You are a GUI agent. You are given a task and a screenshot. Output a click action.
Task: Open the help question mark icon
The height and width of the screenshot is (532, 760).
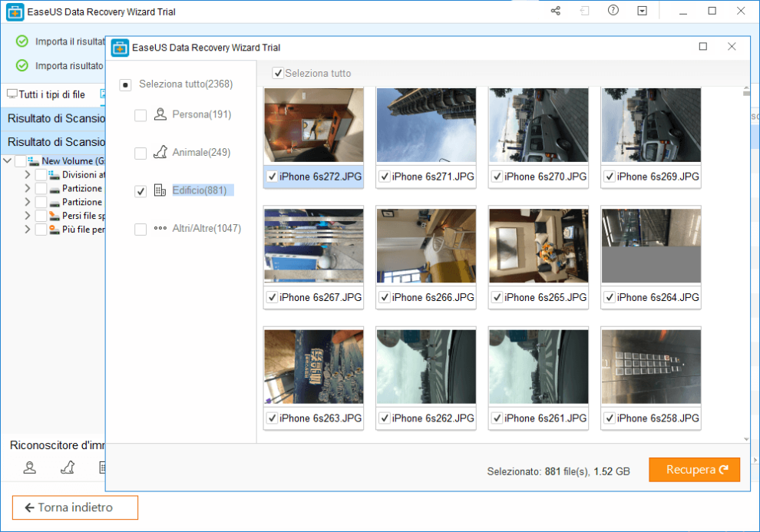[613, 11]
